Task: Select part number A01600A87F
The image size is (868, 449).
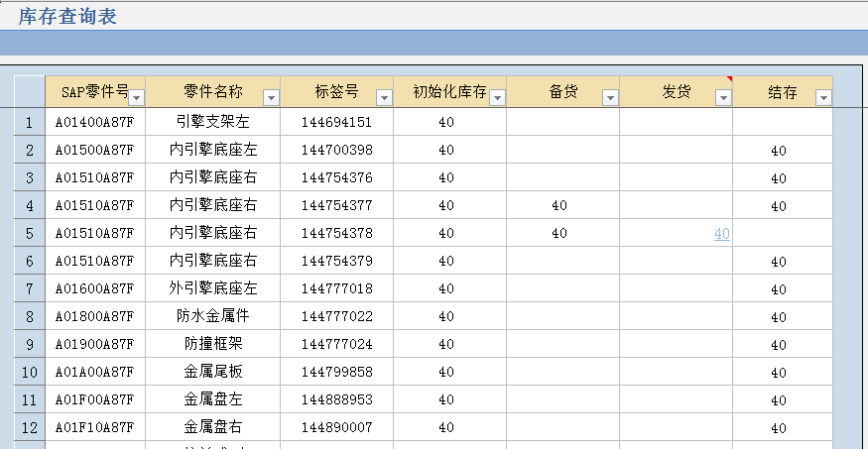Action: (x=94, y=288)
